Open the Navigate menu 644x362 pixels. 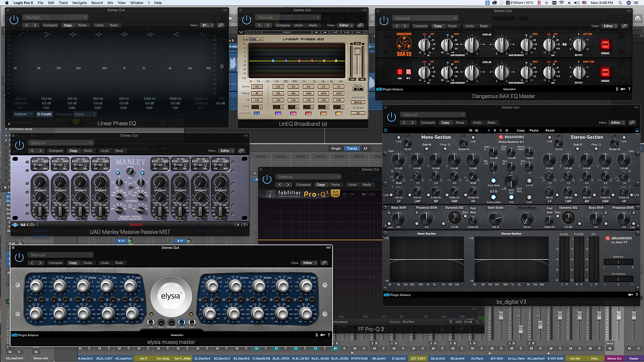coord(79,3)
